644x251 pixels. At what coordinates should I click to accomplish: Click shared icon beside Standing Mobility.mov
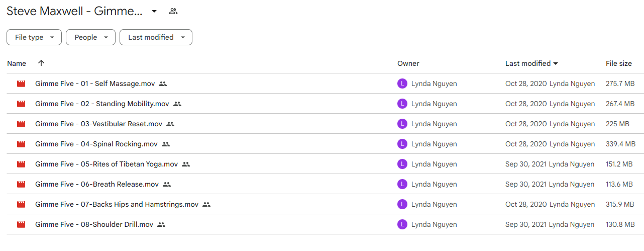(x=177, y=104)
